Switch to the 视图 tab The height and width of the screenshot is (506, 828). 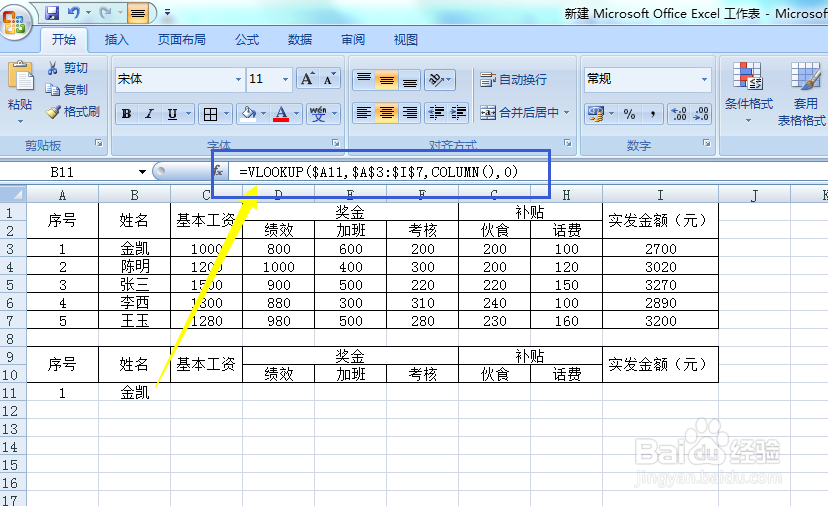tap(406, 40)
